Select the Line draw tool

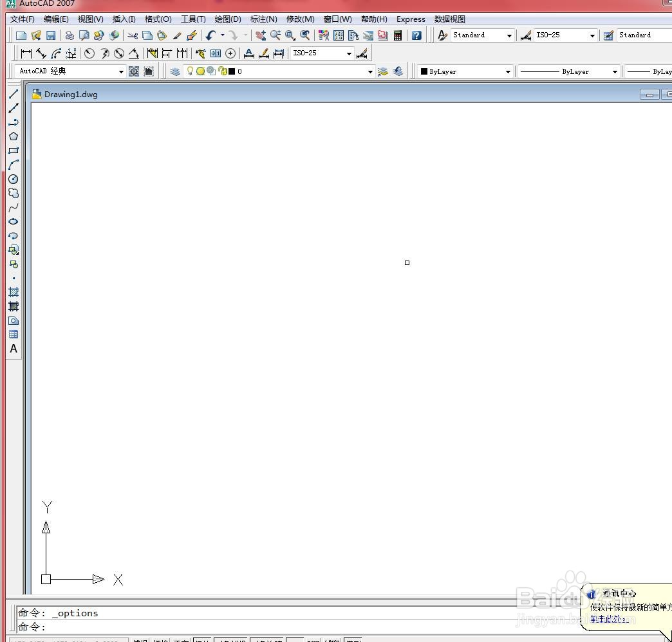click(x=14, y=94)
